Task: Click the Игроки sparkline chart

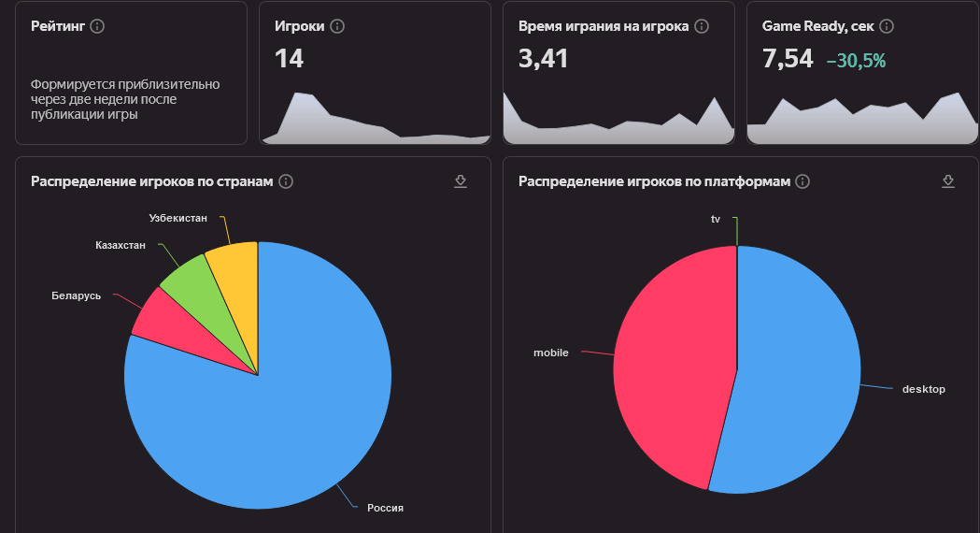Action: click(x=374, y=122)
